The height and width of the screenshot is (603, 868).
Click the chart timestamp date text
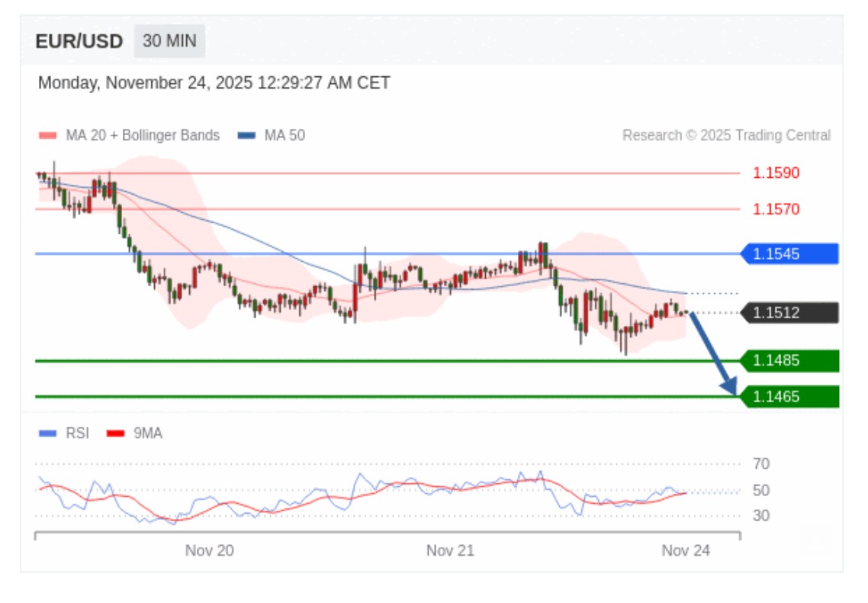pos(214,82)
